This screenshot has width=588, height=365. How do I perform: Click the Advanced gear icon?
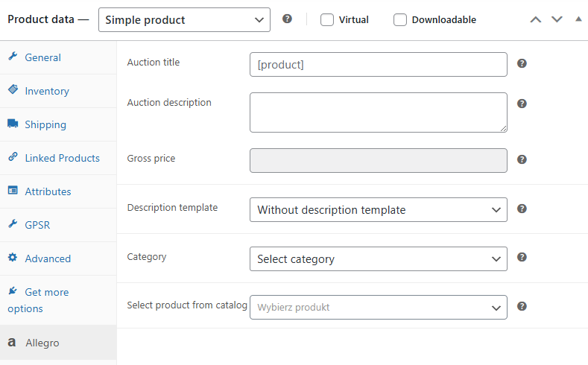point(13,258)
